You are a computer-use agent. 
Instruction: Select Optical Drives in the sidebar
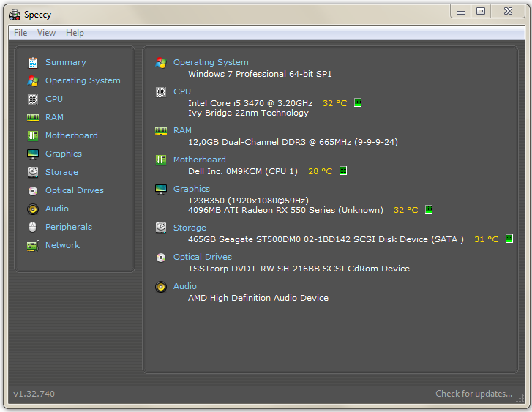[75, 190]
